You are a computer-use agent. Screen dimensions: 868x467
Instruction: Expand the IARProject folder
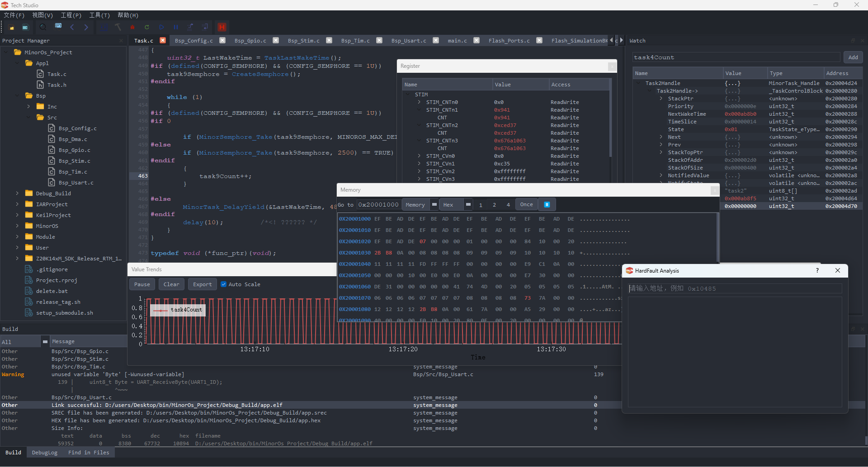(x=17, y=204)
